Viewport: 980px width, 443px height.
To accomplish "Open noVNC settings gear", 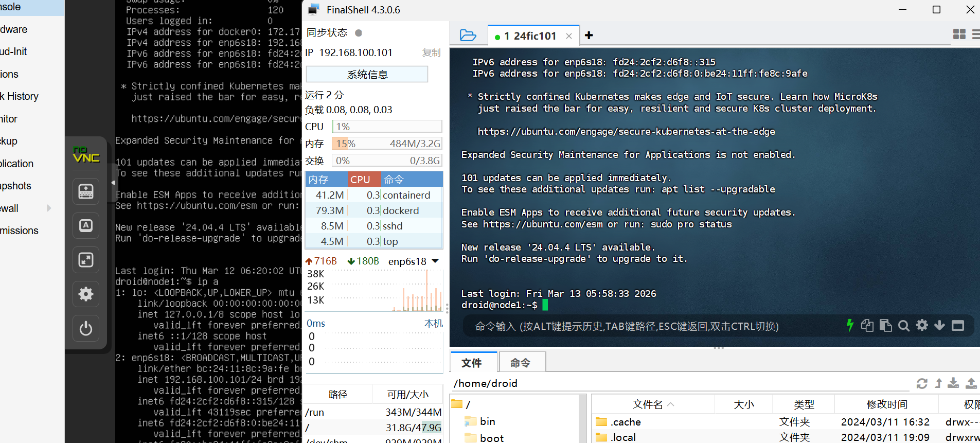I will [86, 294].
